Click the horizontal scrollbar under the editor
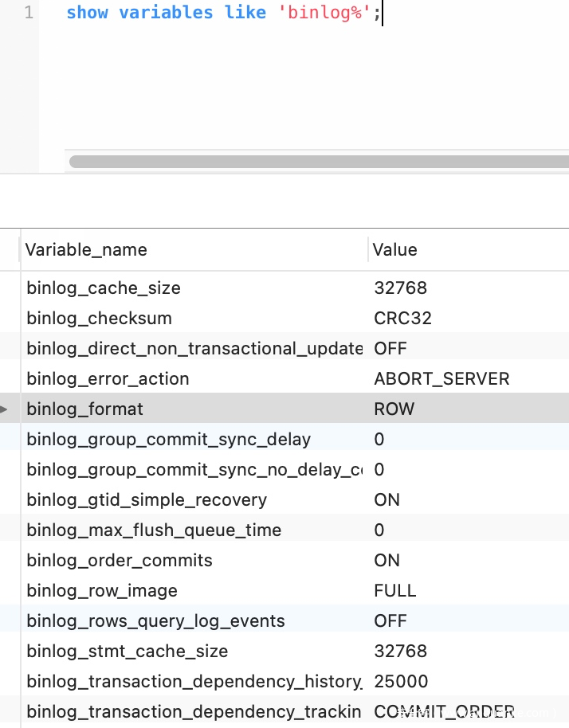Screen dimensions: 569x728 pyautogui.click(x=319, y=162)
